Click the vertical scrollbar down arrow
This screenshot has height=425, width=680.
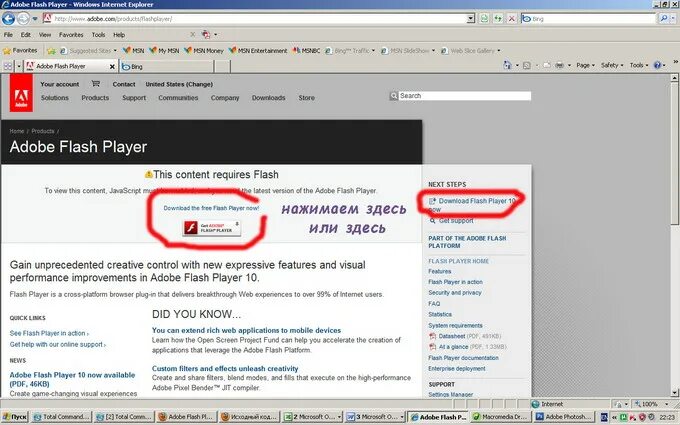(x=674, y=393)
